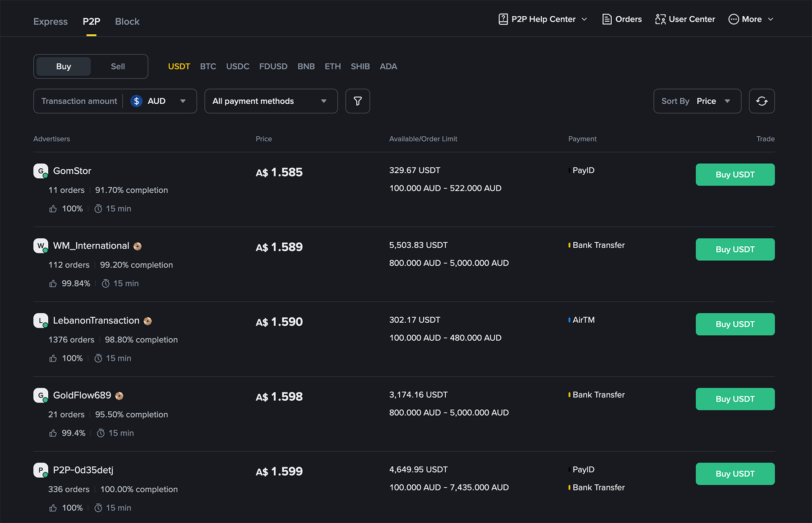Open LebanonTransaction advertiser profile
This screenshot has width=812, height=523.
(x=96, y=320)
